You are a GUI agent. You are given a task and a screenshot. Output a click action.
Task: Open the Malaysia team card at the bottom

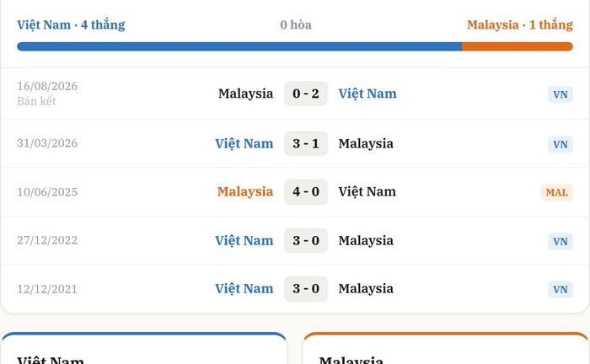point(446,348)
